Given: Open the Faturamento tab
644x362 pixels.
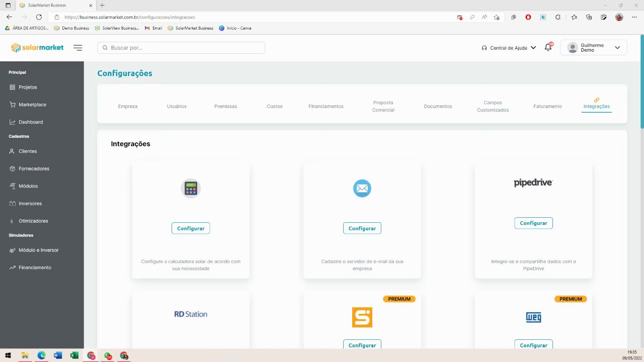Looking at the screenshot, I should tap(548, 107).
